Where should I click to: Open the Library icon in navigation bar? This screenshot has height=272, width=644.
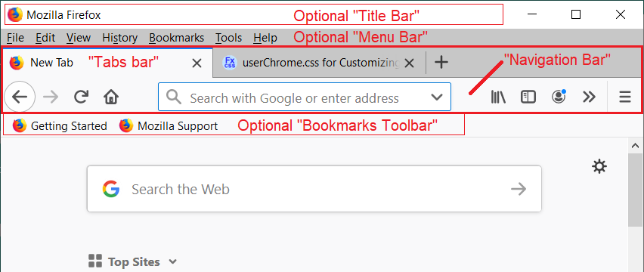coord(498,97)
